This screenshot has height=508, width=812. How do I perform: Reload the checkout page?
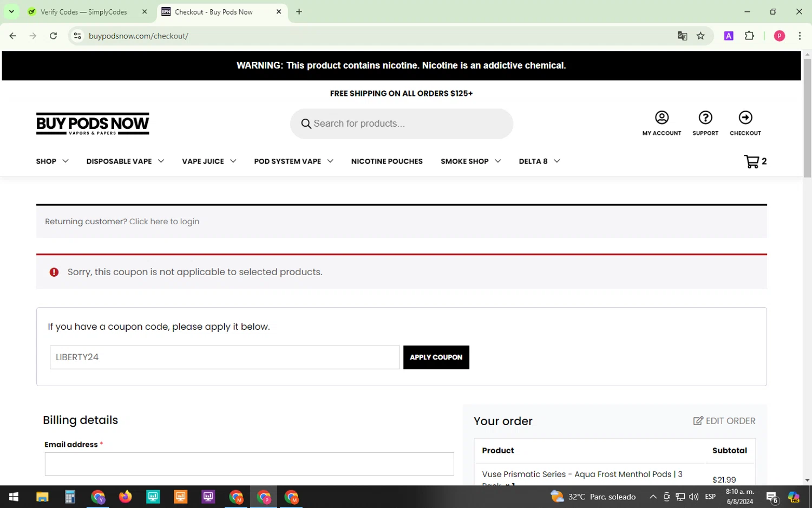coord(53,36)
